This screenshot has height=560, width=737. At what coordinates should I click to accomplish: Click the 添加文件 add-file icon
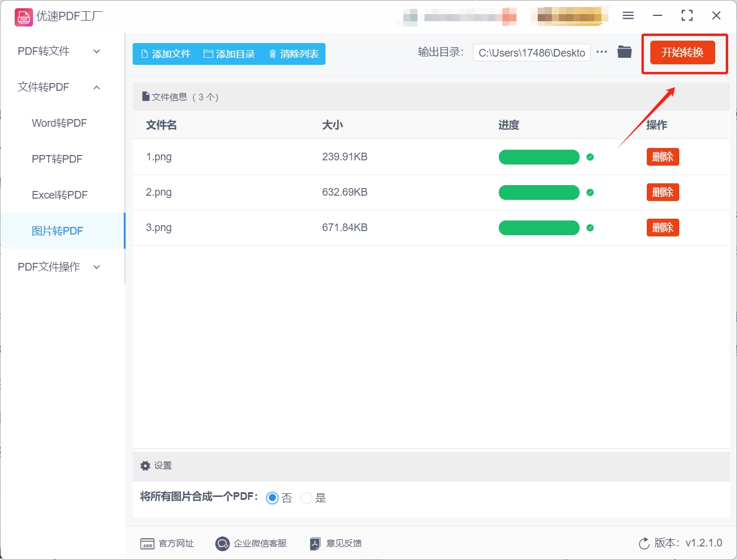143,53
